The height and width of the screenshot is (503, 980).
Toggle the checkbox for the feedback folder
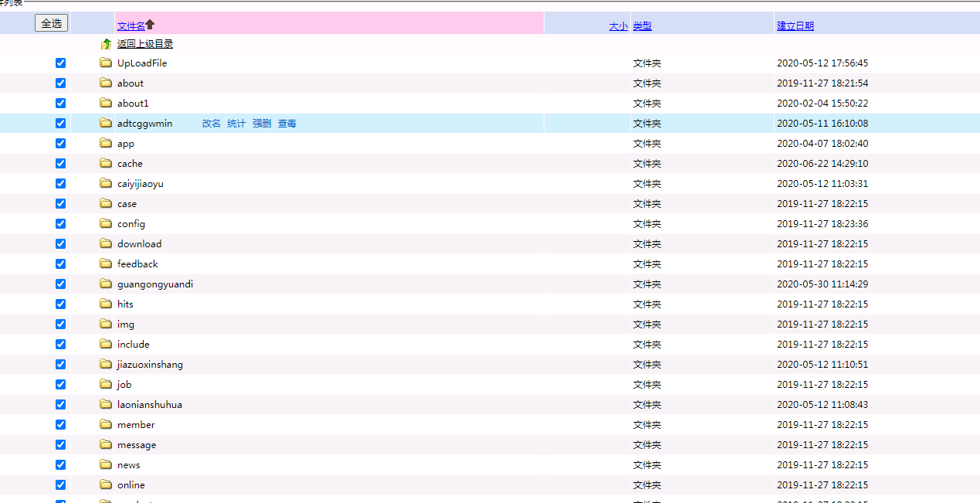[61, 264]
